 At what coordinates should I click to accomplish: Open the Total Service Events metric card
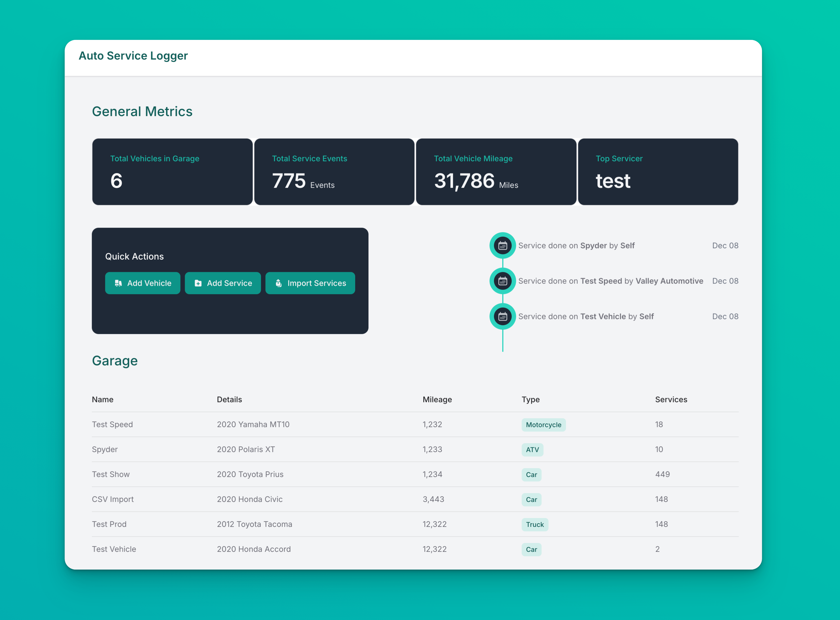(334, 172)
